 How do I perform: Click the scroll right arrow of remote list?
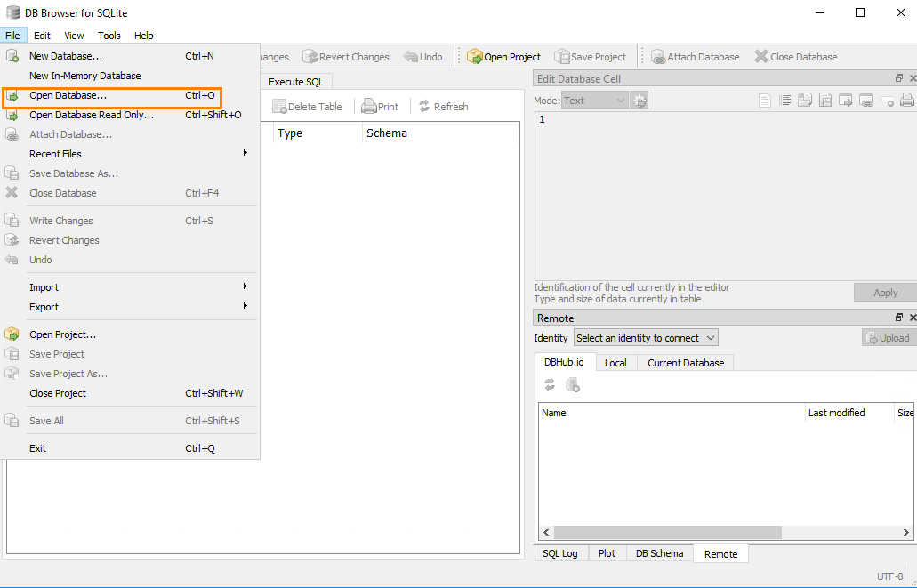tap(906, 533)
